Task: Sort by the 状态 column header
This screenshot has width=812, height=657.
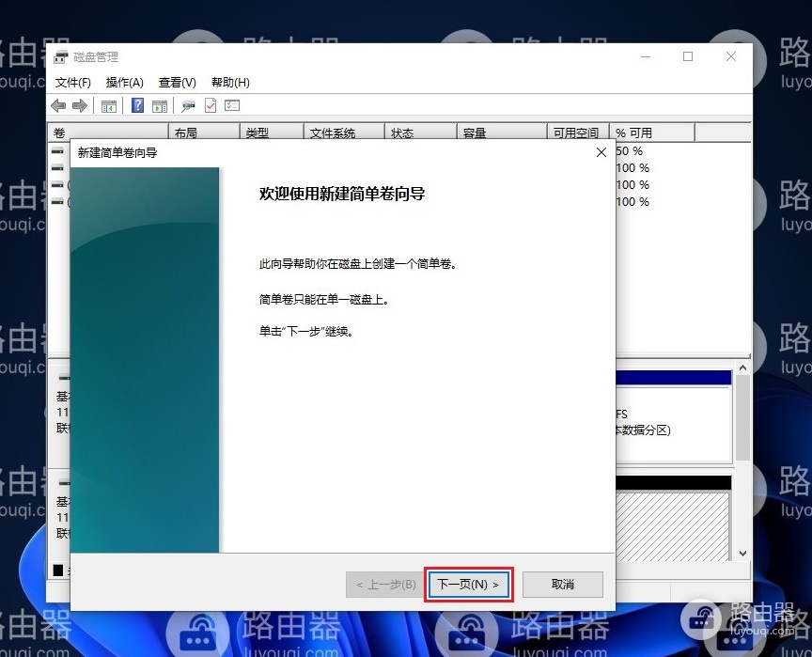Action: [421, 133]
